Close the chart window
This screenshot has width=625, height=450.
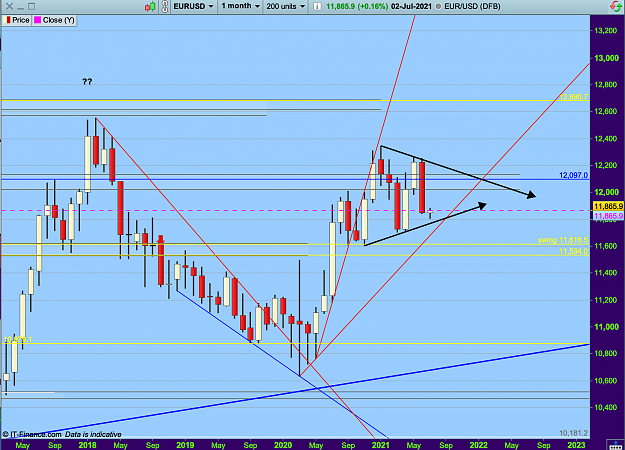9,6
